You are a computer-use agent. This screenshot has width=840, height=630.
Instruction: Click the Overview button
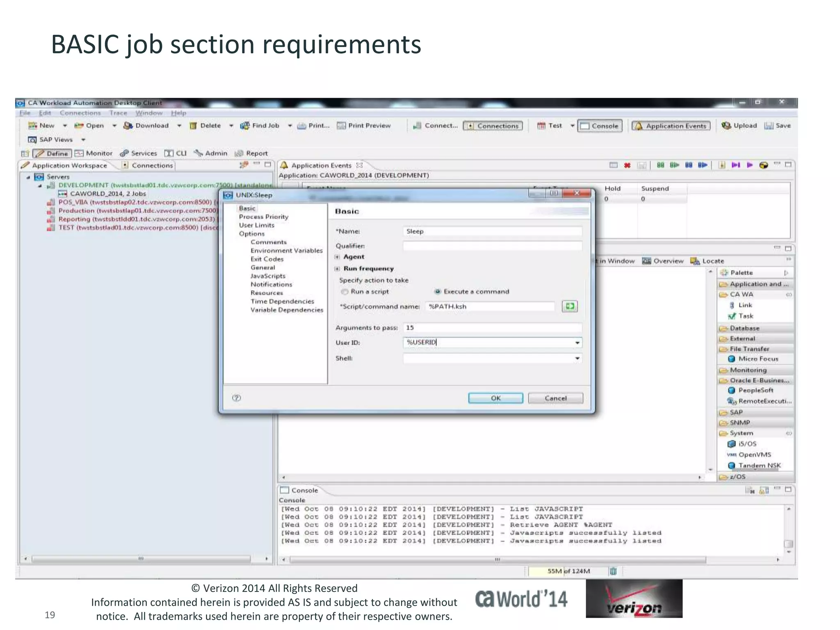(663, 261)
